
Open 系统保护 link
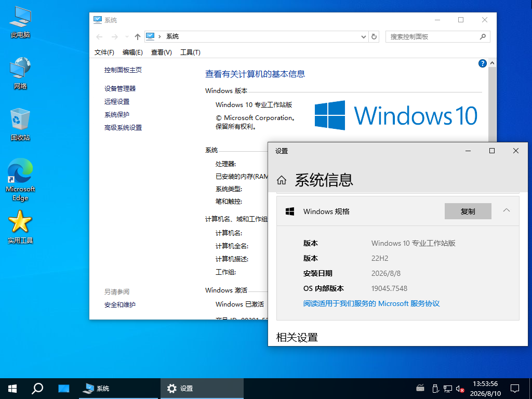coord(117,115)
